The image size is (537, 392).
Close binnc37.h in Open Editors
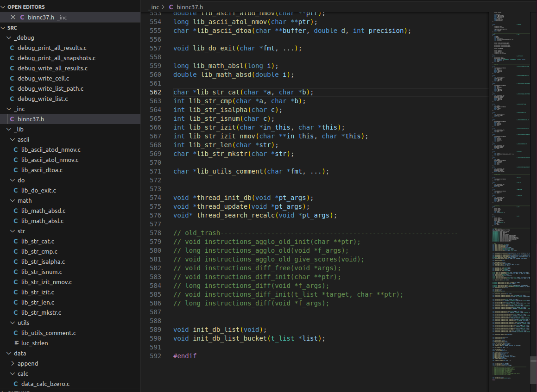[13, 17]
